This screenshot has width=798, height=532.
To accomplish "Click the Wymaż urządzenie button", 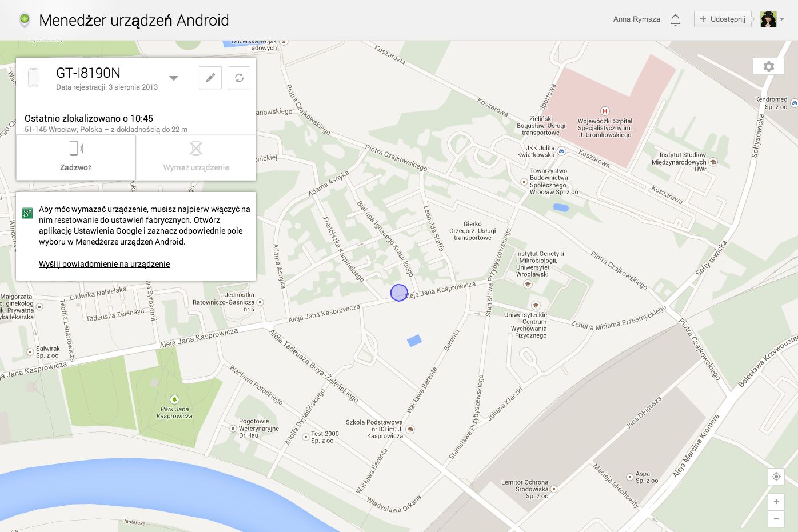I will tap(196, 157).
